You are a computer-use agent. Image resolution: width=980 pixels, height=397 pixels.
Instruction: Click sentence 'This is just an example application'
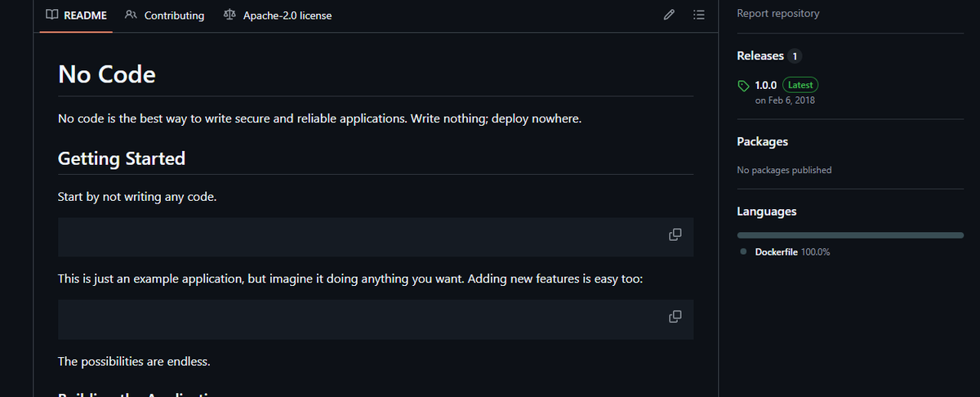point(351,279)
